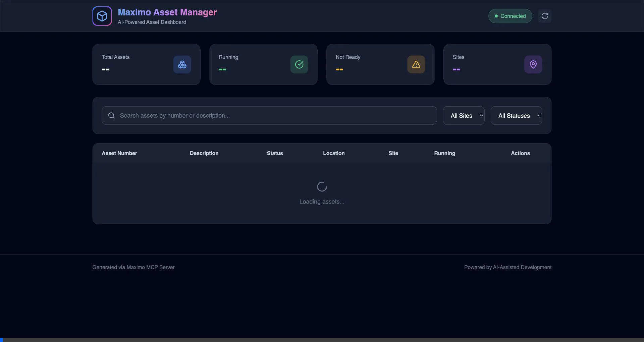Screen dimensions: 644x342
Task: Click the search magnifier icon
Action: click(111, 115)
